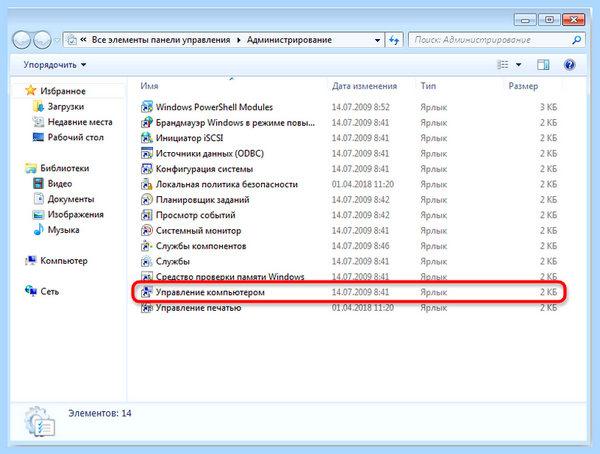
Task: Close the Администрирование window
Action: click(x=573, y=19)
